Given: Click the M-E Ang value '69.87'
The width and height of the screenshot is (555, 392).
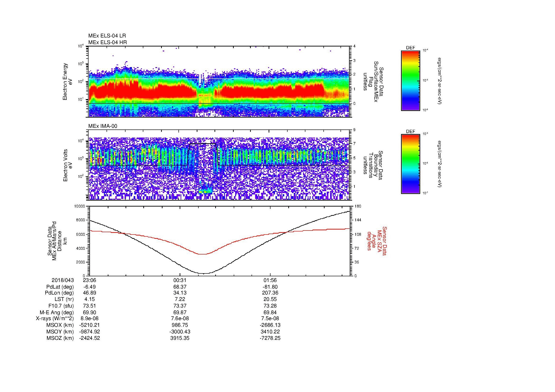Looking at the screenshot, I should pos(180,313).
